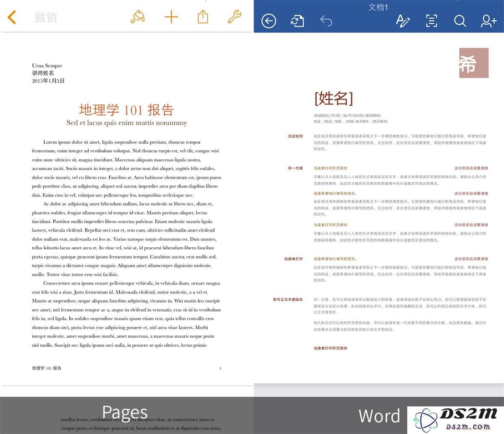
Task: Click the footer text 地理学 101 报告
Action: point(47,368)
